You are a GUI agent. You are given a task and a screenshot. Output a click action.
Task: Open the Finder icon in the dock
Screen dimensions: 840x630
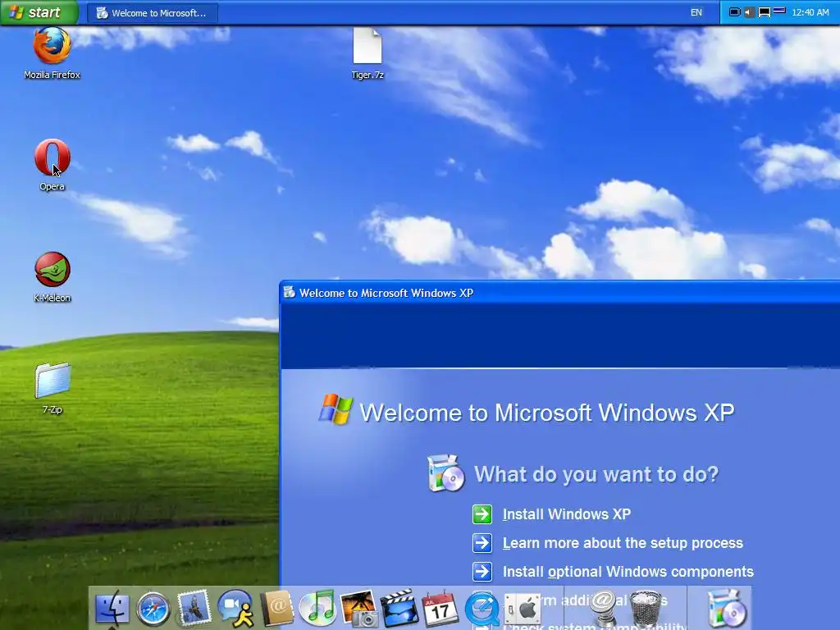pos(112,609)
